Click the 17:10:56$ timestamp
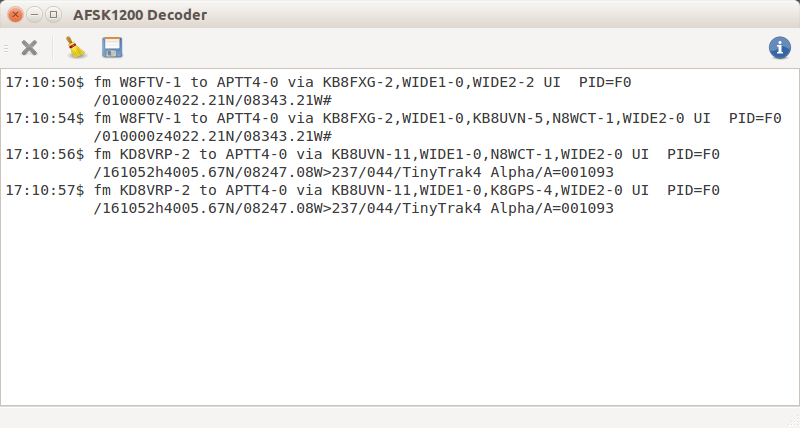800x428 pixels. point(45,154)
